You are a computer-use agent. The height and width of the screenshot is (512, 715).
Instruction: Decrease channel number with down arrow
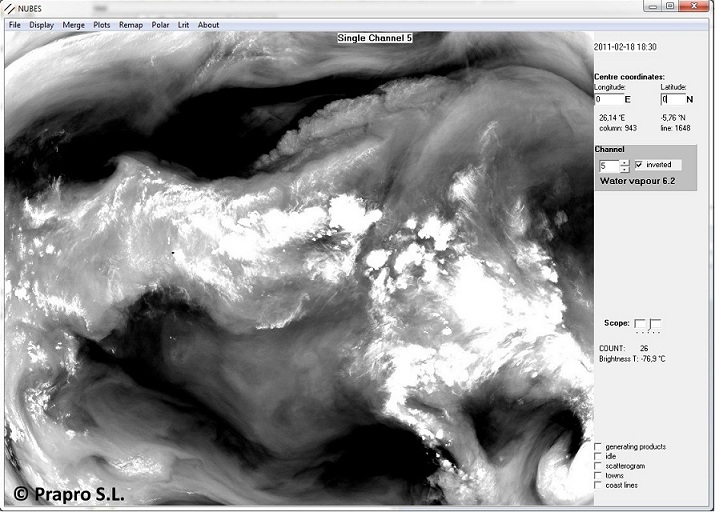click(x=625, y=168)
